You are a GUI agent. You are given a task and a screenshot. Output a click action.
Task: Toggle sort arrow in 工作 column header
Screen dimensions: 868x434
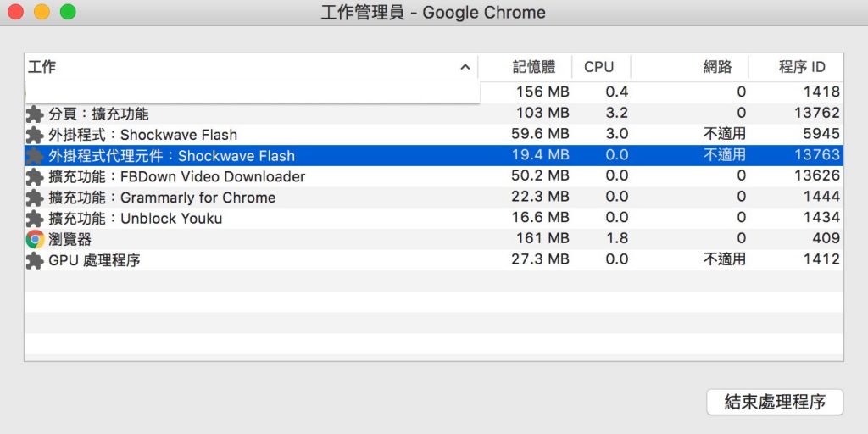[x=465, y=68]
